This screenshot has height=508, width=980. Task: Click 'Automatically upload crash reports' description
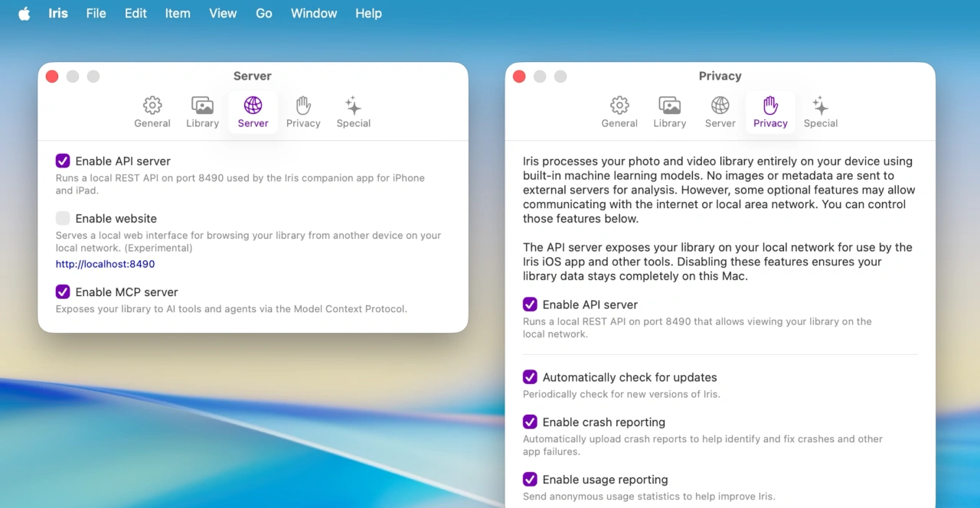(x=703, y=445)
